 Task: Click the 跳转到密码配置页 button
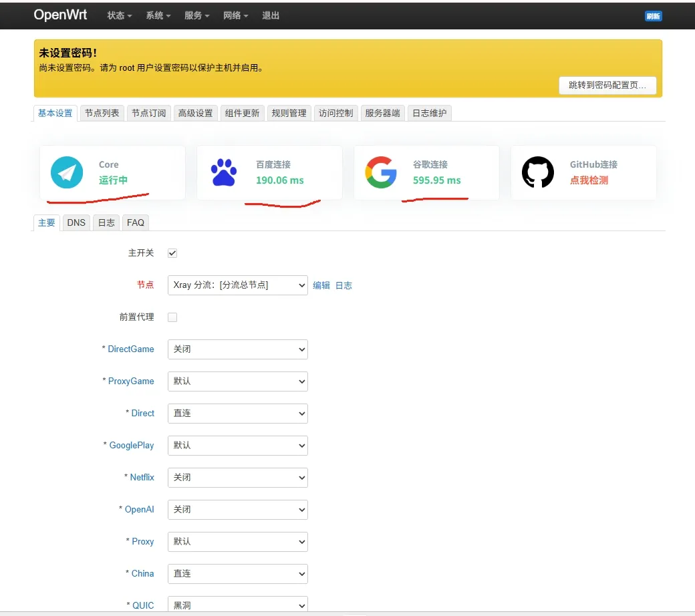pos(607,85)
